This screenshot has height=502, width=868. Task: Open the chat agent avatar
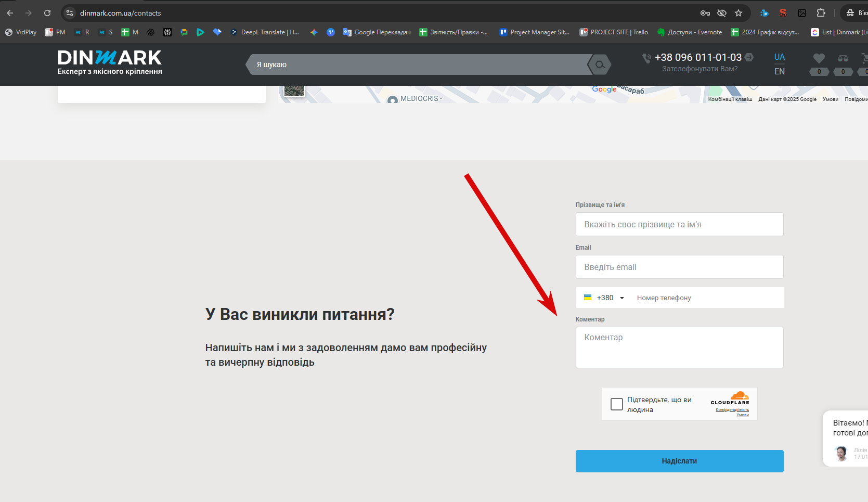(841, 453)
